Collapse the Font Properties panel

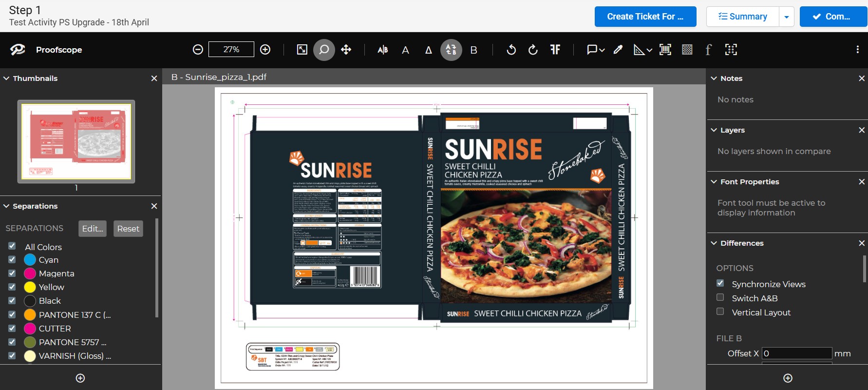tap(714, 182)
